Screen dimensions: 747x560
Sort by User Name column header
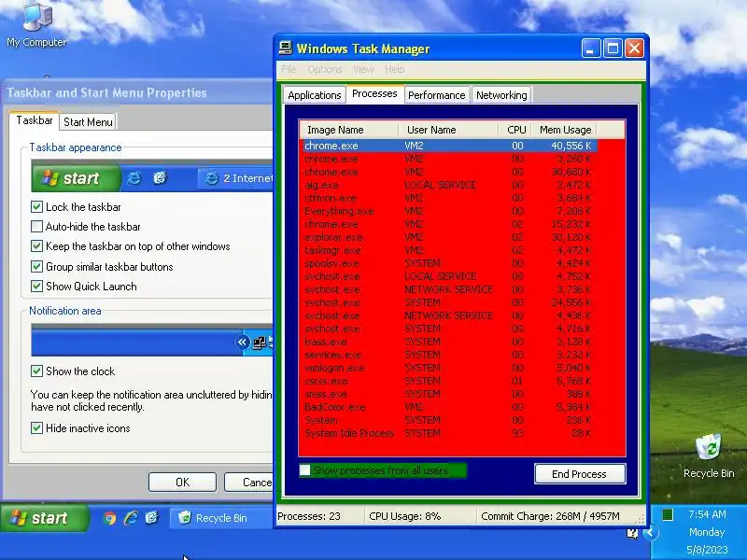point(448,130)
